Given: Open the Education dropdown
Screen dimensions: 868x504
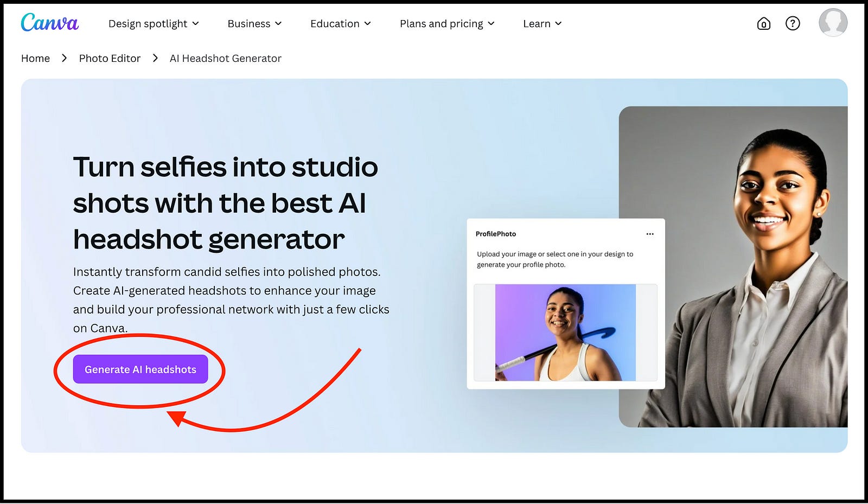Looking at the screenshot, I should click(340, 24).
